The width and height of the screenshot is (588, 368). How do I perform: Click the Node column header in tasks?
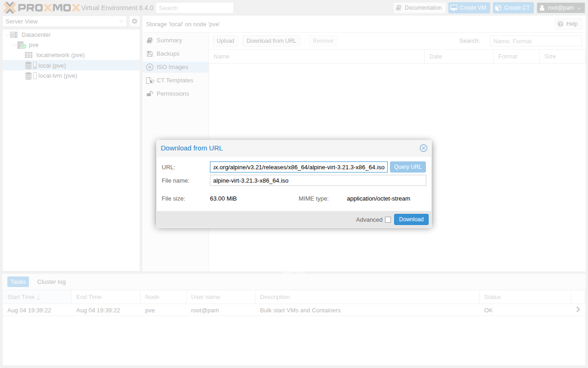(x=164, y=297)
